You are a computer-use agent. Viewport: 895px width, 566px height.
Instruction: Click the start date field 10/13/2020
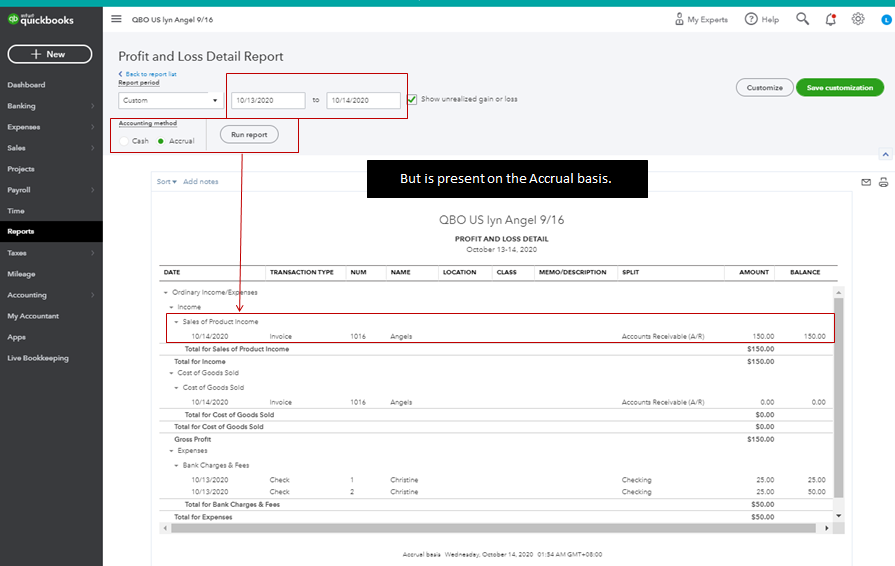point(268,100)
